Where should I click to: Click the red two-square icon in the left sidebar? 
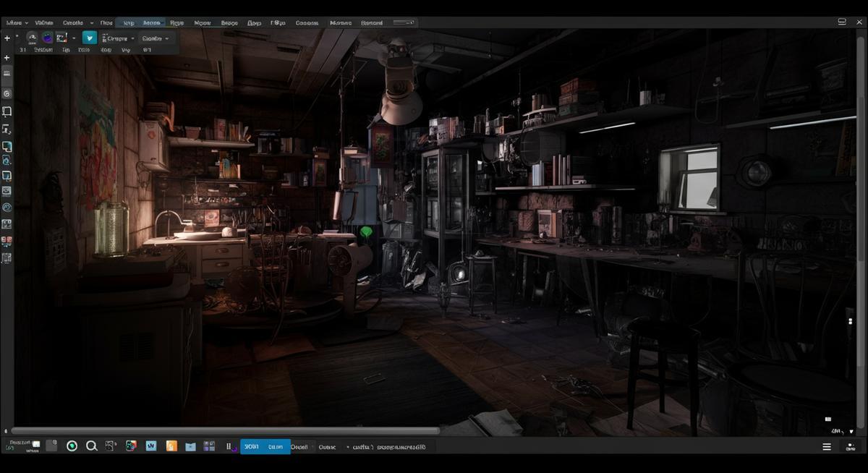7,241
